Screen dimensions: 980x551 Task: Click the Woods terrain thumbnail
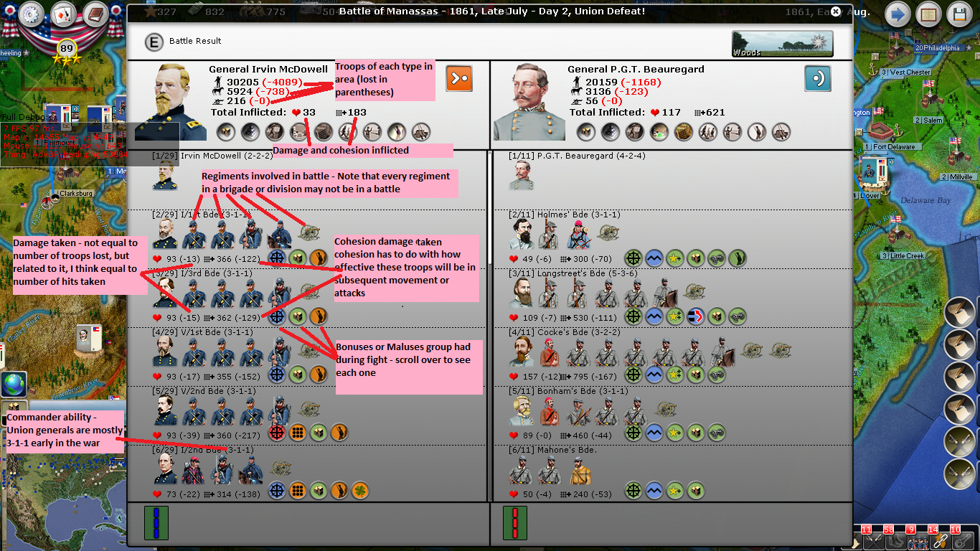click(x=782, y=44)
